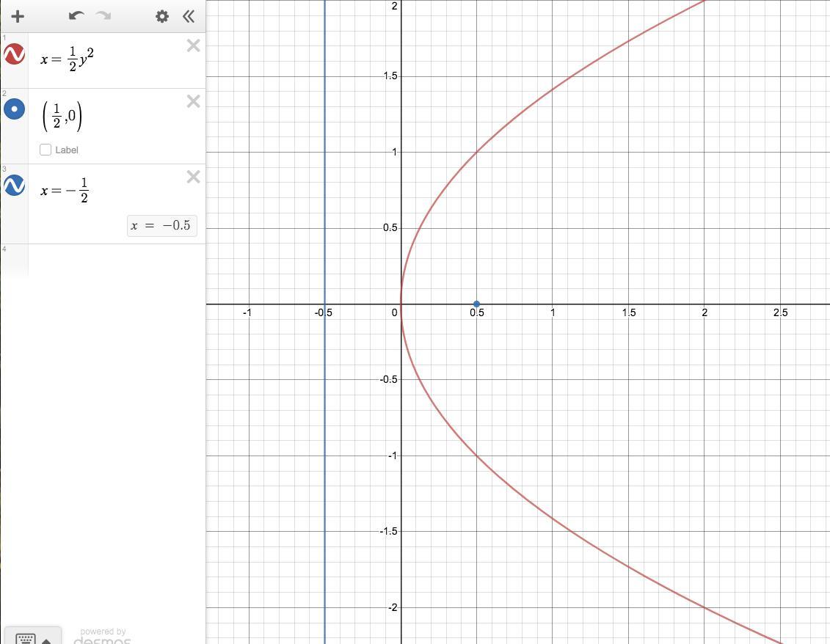
Task: Open the add item plus menu
Action: pyautogui.click(x=18, y=16)
